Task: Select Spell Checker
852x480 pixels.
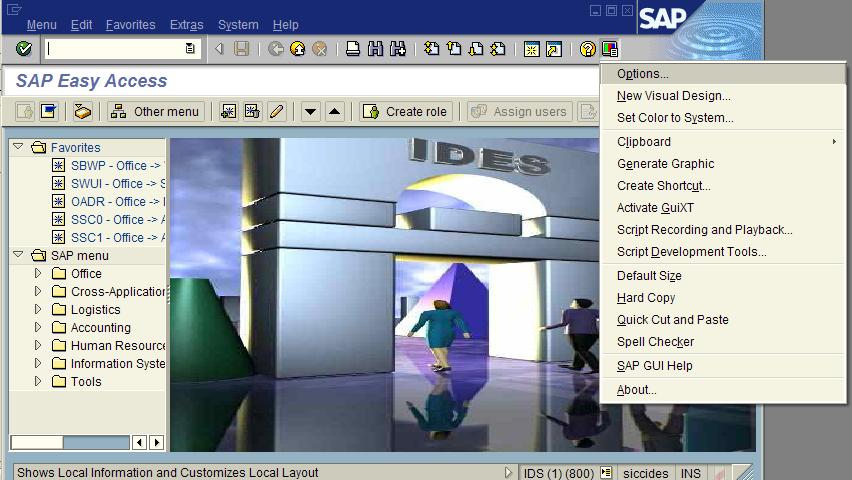Action: click(723, 342)
